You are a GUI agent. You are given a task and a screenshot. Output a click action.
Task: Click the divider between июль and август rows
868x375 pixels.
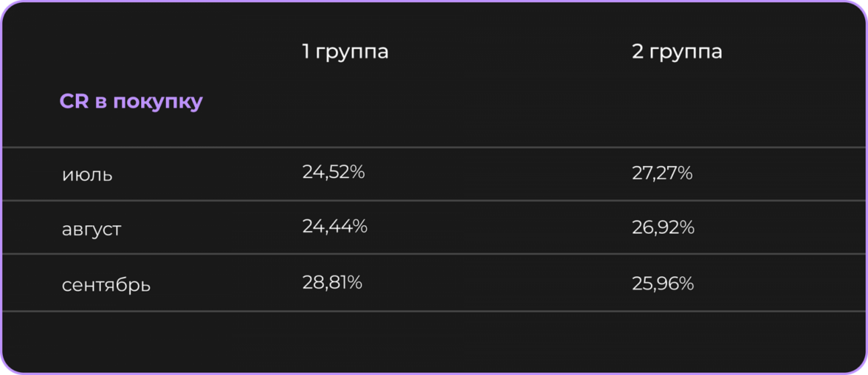(434, 201)
